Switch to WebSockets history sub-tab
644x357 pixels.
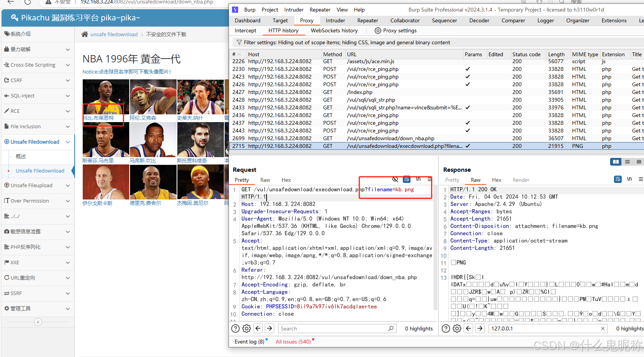coord(334,30)
